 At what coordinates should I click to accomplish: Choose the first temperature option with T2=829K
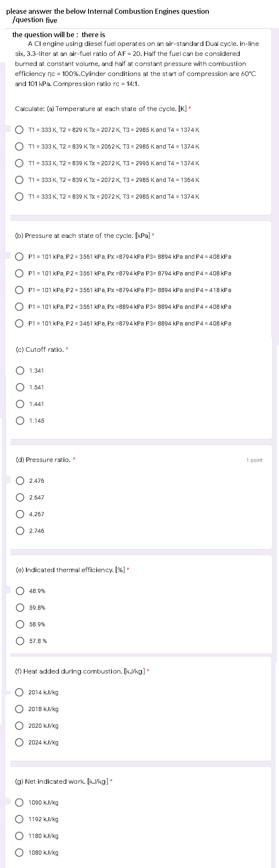(19, 130)
